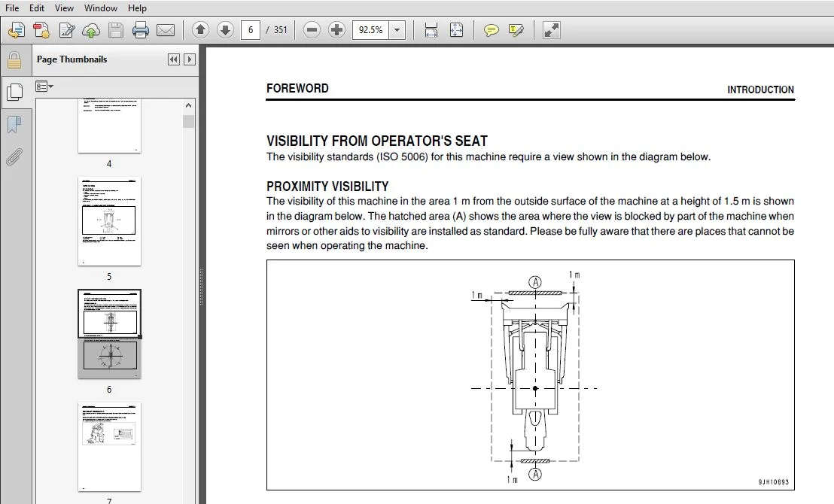Click the Fit One Full Page icon
The width and height of the screenshot is (834, 504).
coord(456,30)
